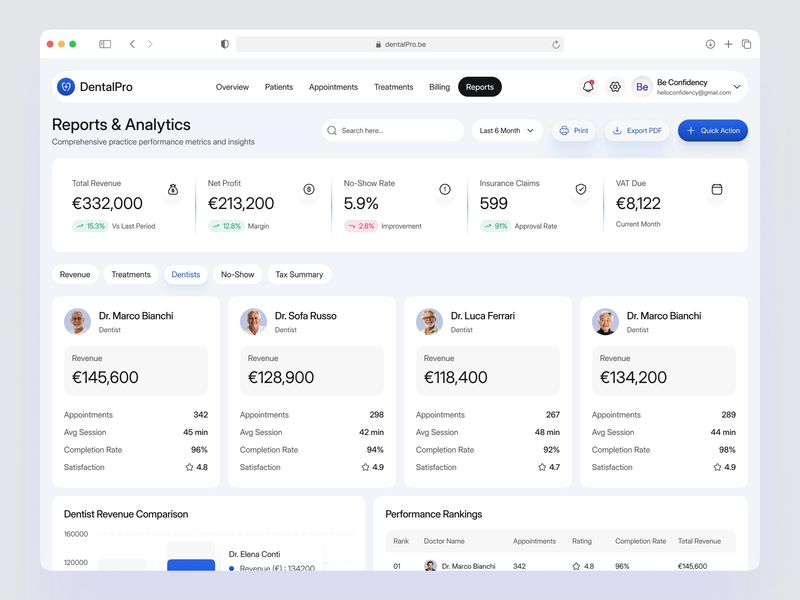The height and width of the screenshot is (600, 800).
Task: Open the settings gear icon
Action: click(614, 86)
